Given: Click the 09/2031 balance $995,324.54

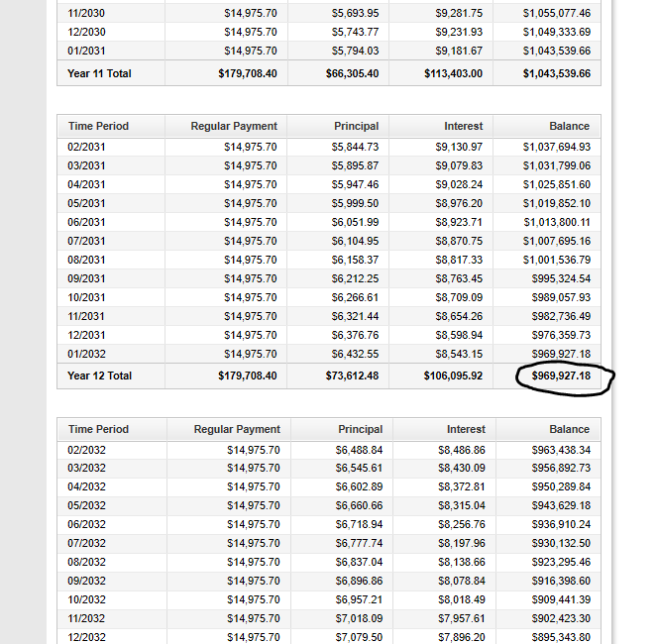Looking at the screenshot, I should [561, 279].
